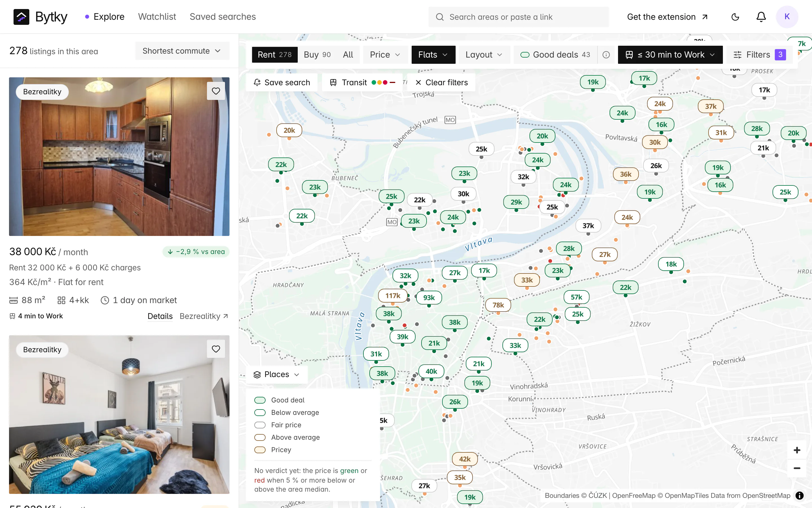This screenshot has width=812, height=508.
Task: Open the bedroom photo of second listing
Action: (x=119, y=415)
